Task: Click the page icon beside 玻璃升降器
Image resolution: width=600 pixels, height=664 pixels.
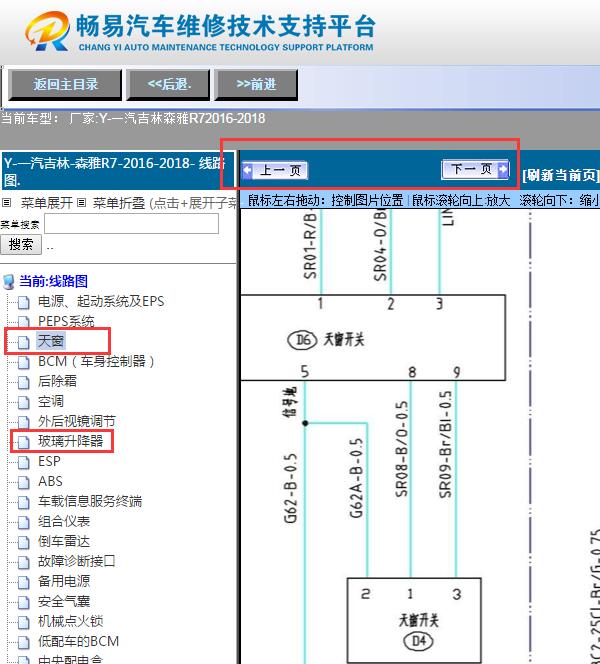Action: (24, 443)
